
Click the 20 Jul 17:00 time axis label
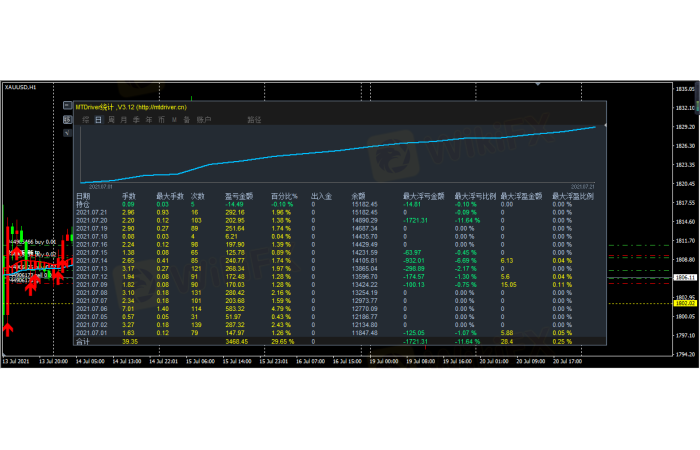(567, 361)
